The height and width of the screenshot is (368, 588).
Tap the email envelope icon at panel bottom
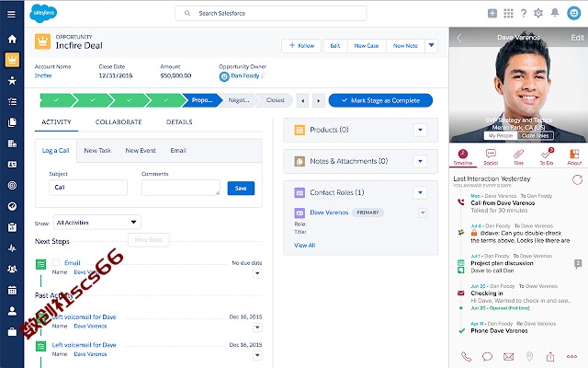coord(508,356)
